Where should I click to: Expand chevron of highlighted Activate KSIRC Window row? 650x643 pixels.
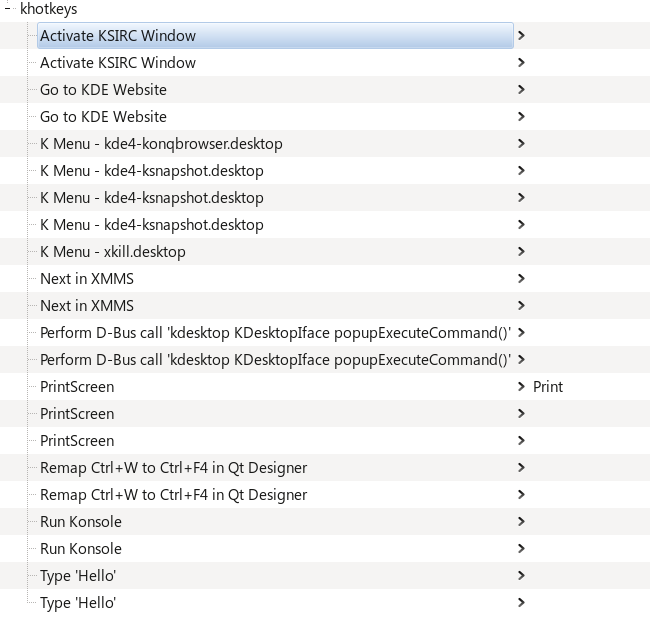coord(522,36)
